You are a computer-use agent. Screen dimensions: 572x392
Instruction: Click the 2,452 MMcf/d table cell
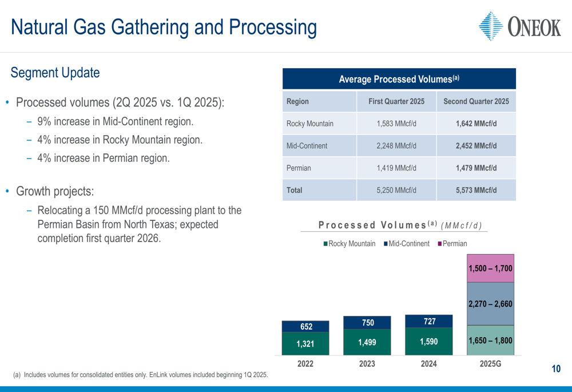pyautogui.click(x=476, y=146)
